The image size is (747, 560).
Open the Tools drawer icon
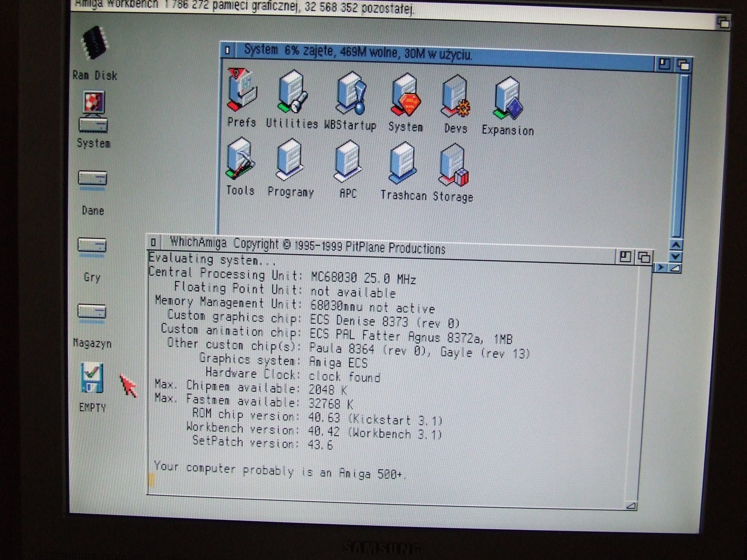point(240,158)
